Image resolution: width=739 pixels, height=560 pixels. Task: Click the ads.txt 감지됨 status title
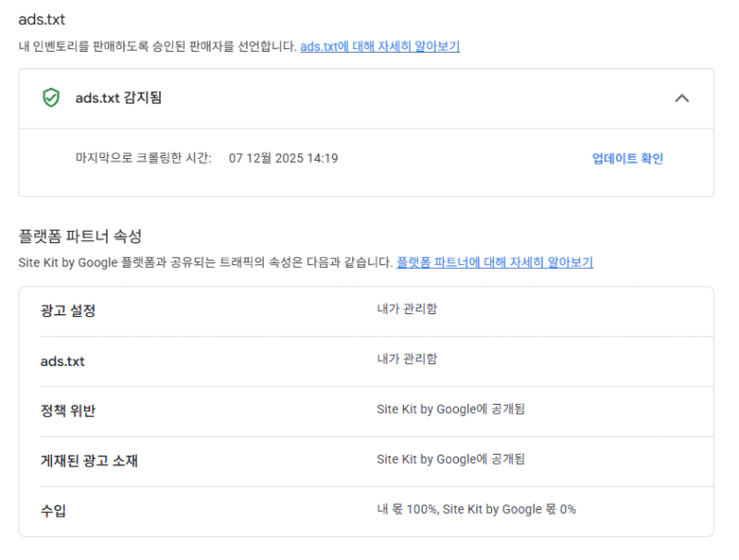(118, 98)
